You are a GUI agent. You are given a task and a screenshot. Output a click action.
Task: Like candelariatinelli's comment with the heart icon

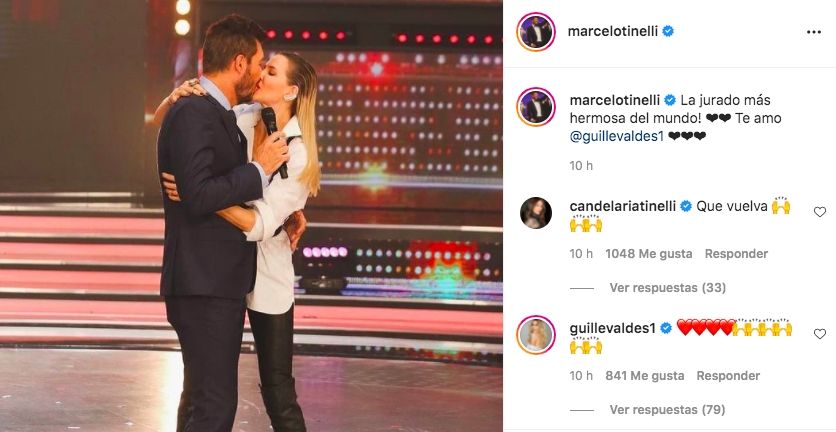click(819, 212)
